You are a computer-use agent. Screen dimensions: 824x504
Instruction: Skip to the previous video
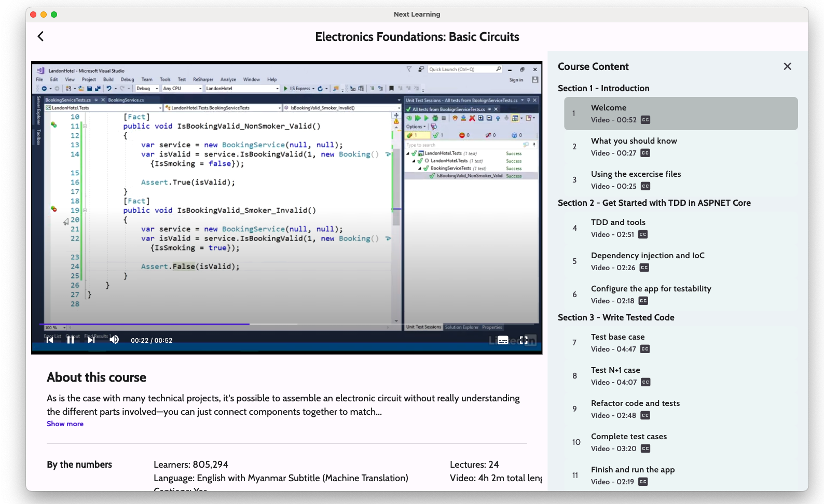tap(50, 340)
